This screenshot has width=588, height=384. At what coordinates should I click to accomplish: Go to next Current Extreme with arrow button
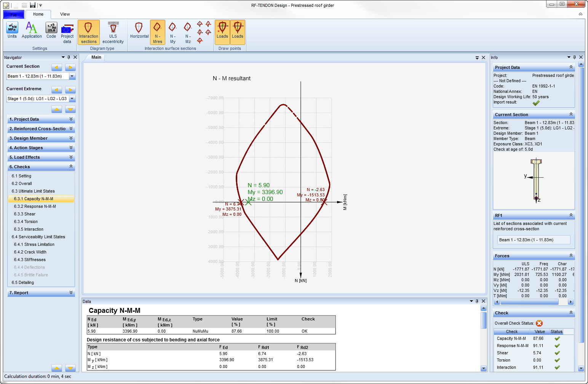point(70,89)
